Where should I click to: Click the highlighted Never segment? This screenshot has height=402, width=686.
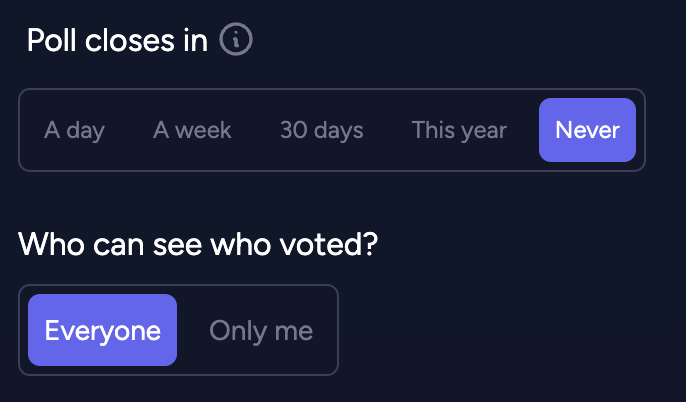587,130
